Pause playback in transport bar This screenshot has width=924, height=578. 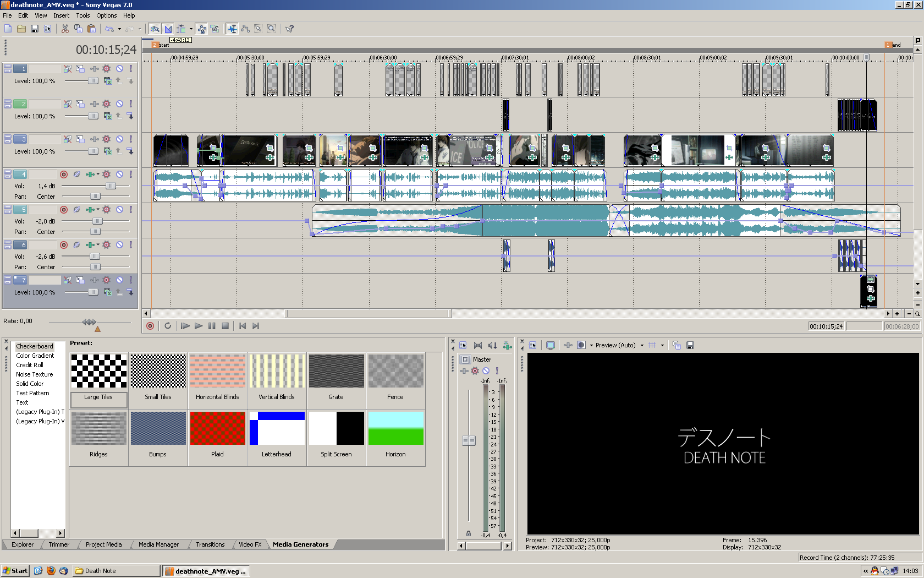(x=212, y=326)
